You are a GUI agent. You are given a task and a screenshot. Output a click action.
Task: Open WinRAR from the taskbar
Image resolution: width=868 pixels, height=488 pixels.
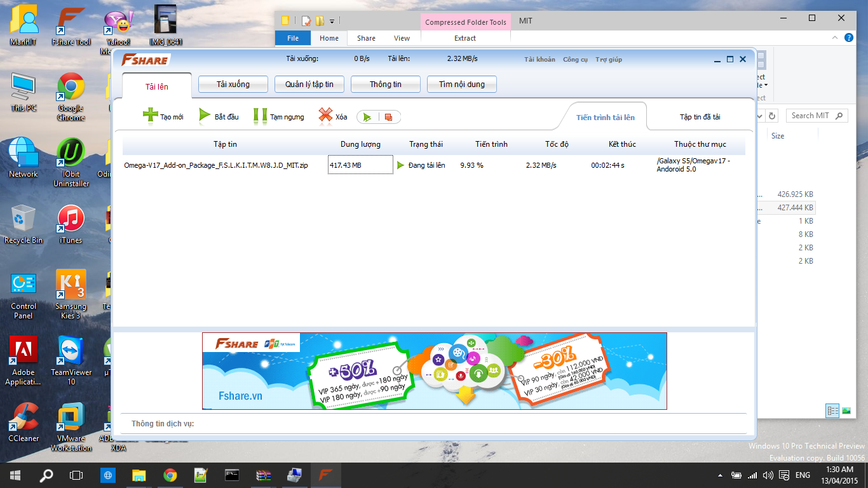264,475
